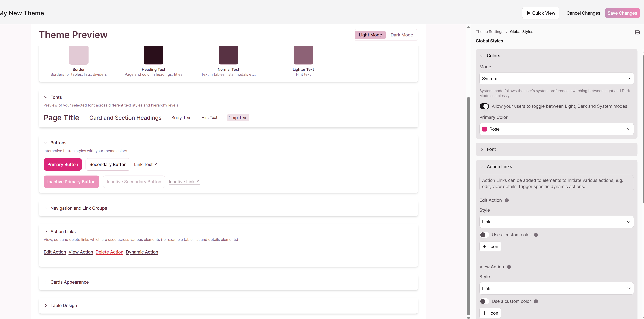
Task: Click info icon beside View Action custom color
Action: [536, 301]
